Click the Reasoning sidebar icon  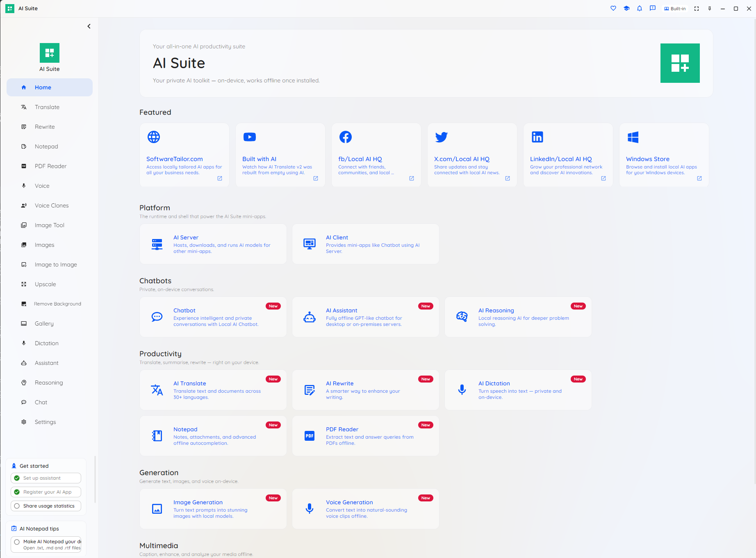[x=24, y=383]
